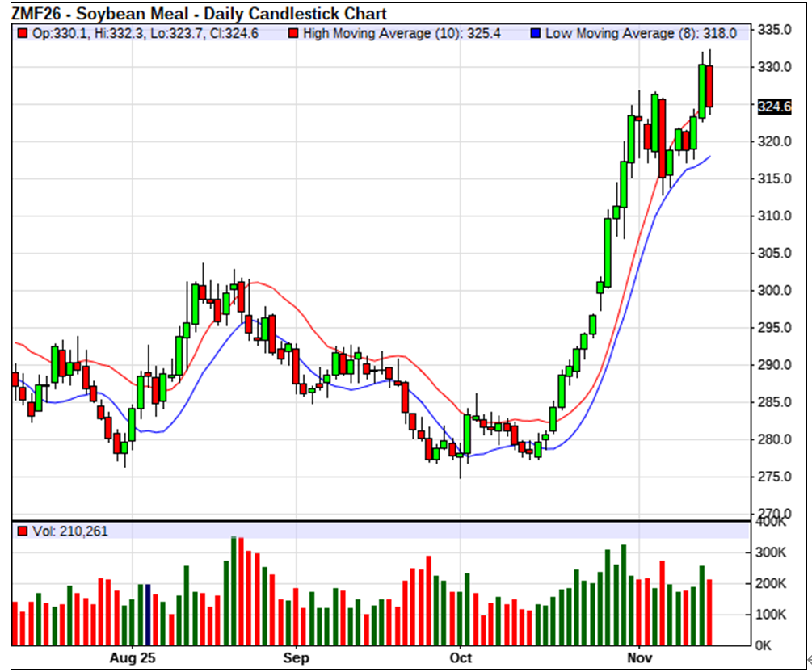Click the last red candlestick on the far right
812x672 pixels.
tap(709, 86)
